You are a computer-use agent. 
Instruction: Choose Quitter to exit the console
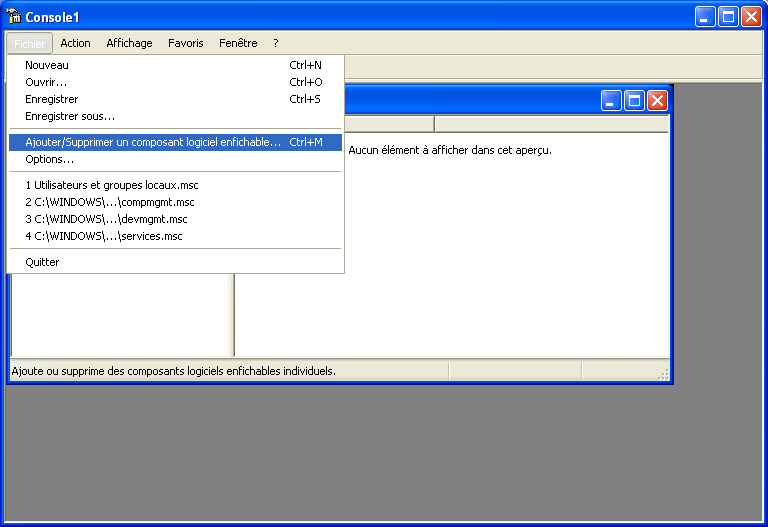pyautogui.click(x=175, y=263)
